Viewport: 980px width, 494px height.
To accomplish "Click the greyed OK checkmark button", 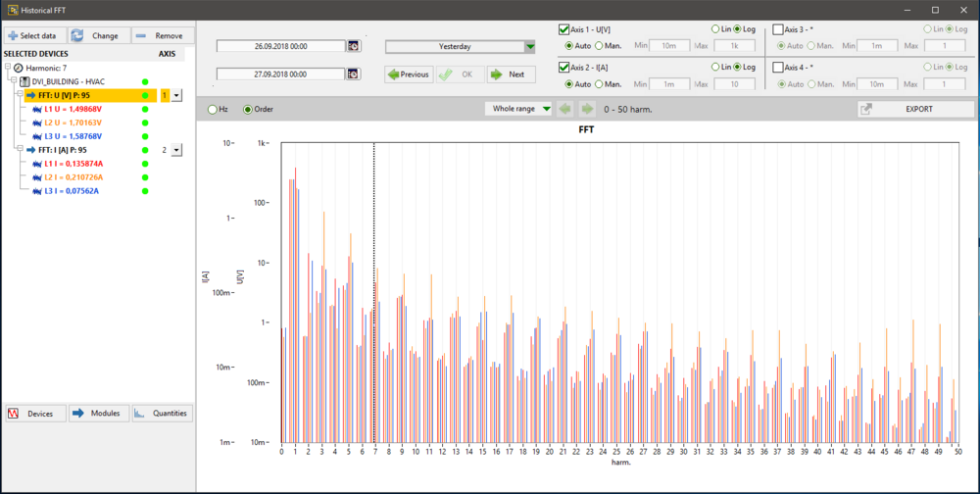I will coord(460,74).
